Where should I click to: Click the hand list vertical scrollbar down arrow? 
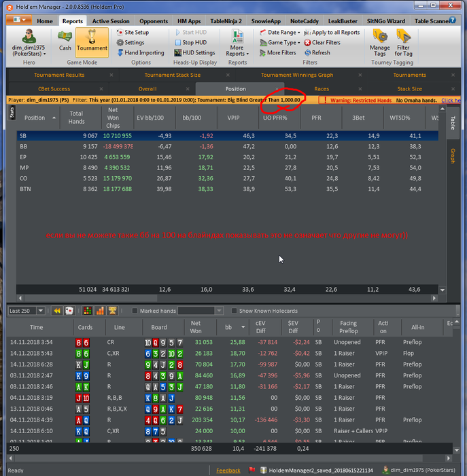[457, 450]
